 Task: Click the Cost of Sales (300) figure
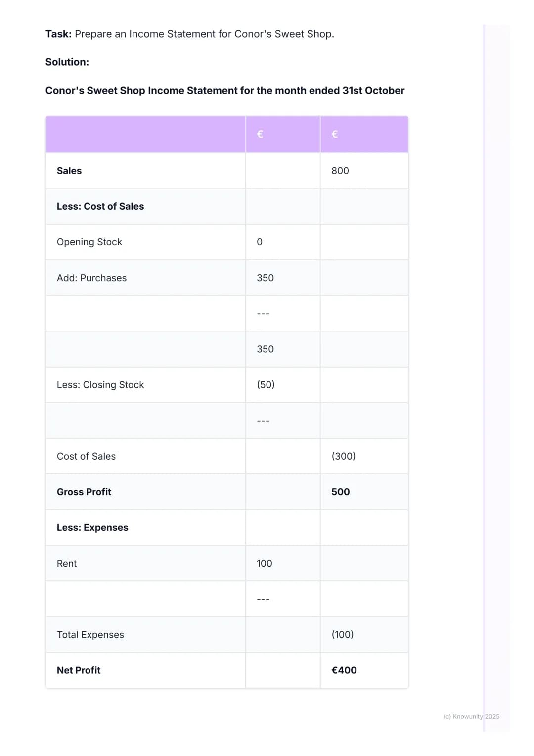pos(344,456)
